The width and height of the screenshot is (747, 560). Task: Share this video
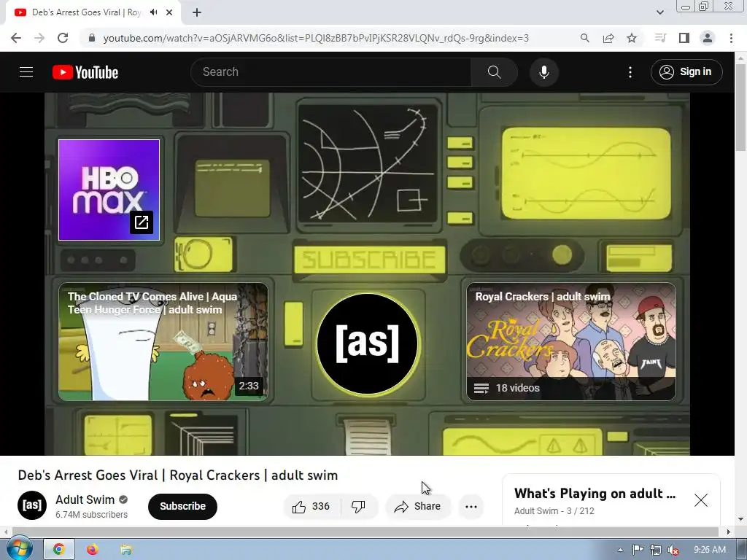pos(418,506)
